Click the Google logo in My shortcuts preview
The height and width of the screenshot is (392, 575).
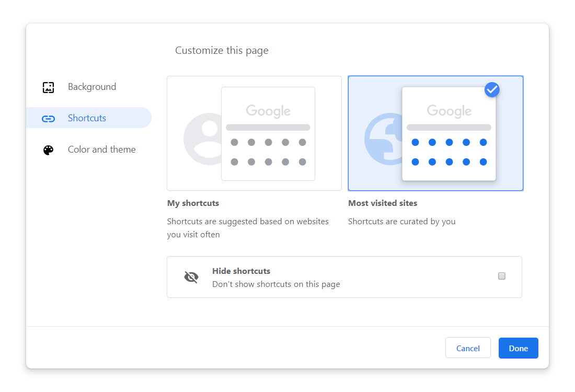pos(268,111)
